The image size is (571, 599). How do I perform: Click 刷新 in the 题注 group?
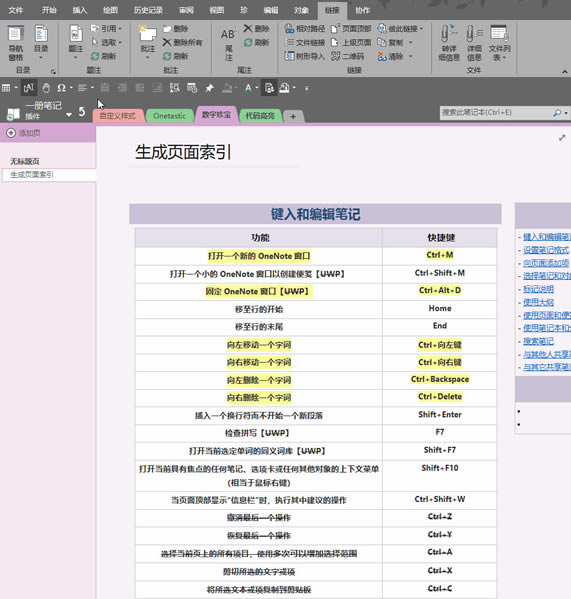[x=103, y=56]
